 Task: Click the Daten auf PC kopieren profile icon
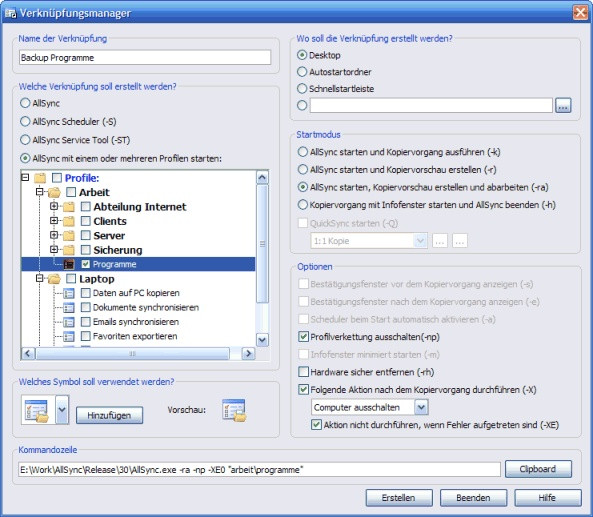69,293
